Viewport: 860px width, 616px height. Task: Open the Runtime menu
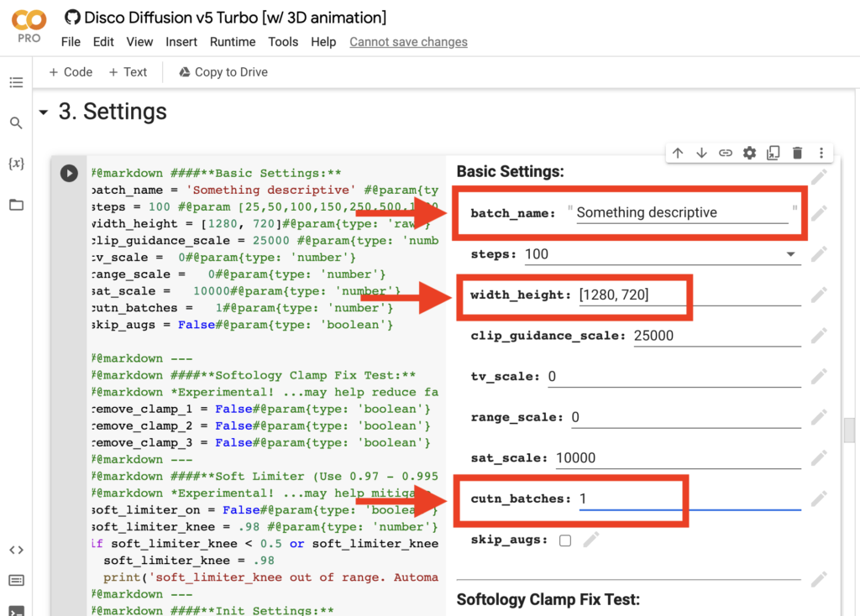(x=233, y=42)
